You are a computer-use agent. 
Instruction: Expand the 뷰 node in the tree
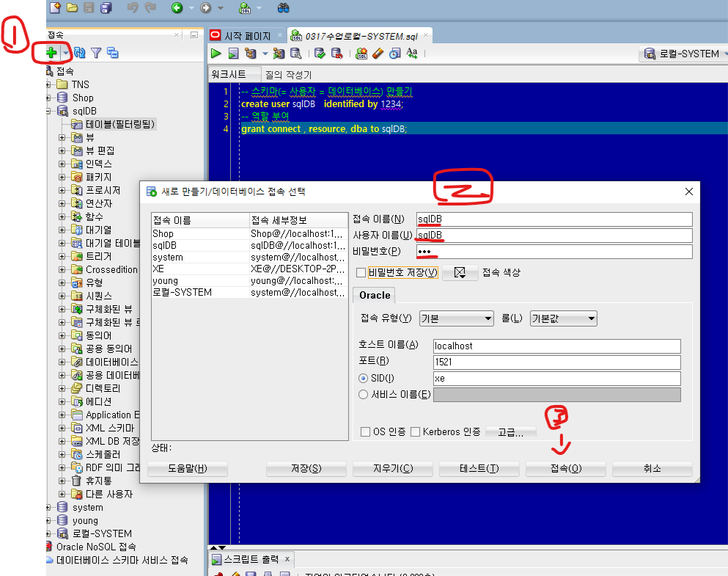click(x=62, y=137)
